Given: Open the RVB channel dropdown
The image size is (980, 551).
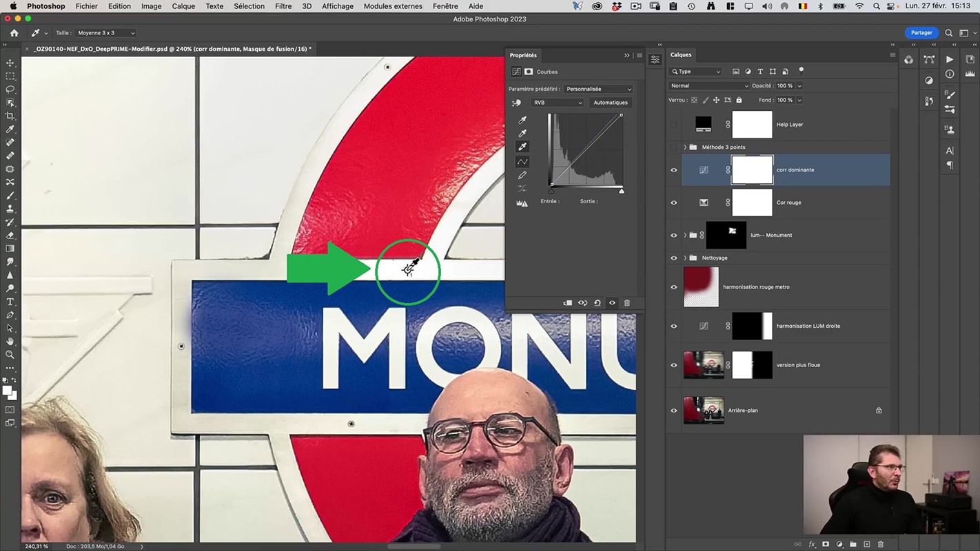Looking at the screenshot, I should [x=557, y=103].
